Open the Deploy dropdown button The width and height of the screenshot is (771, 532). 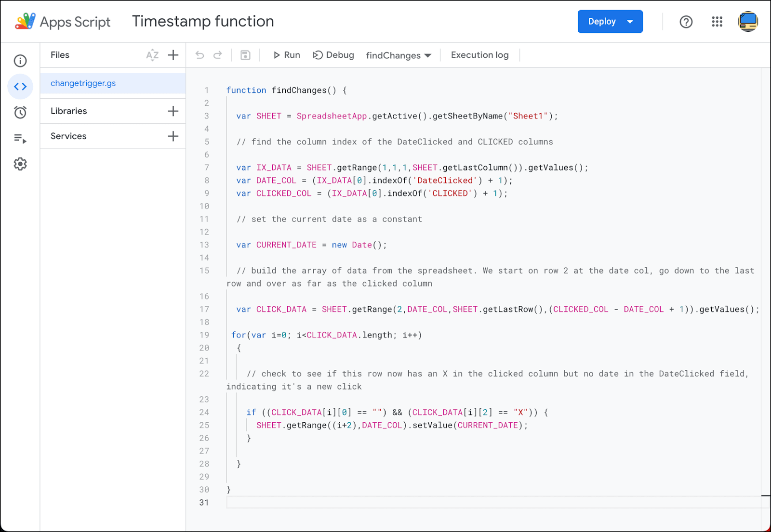coord(610,22)
